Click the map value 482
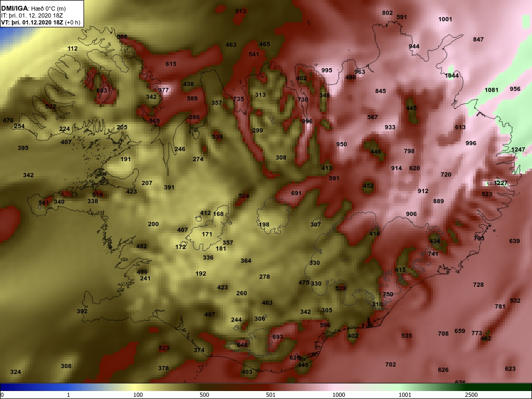532x399 pixels. 142,246
